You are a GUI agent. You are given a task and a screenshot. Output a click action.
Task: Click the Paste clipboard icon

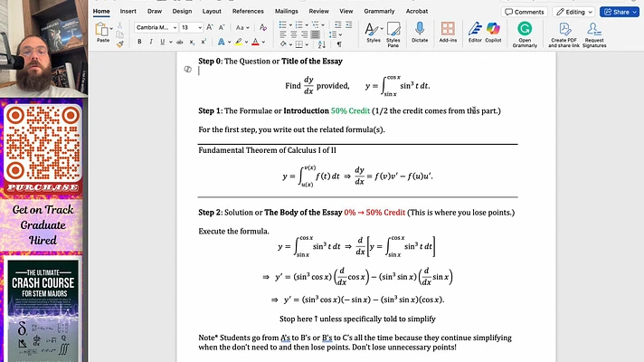[101, 30]
